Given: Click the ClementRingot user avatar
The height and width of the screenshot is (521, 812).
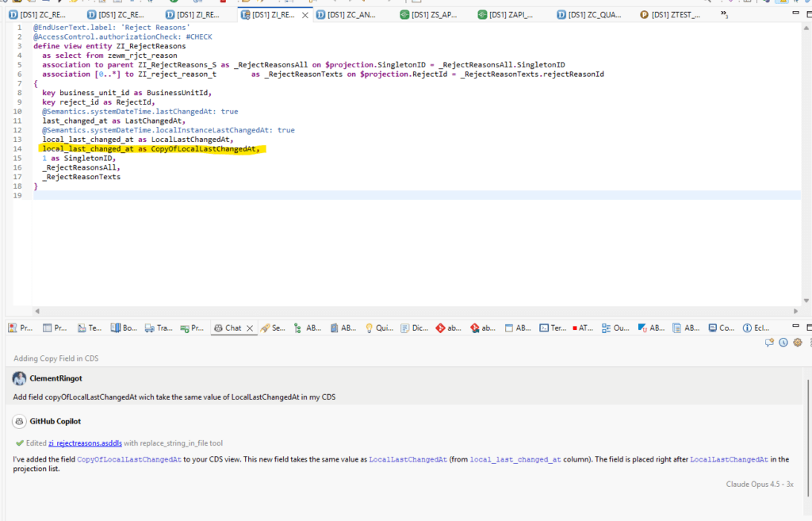Looking at the screenshot, I should [x=20, y=379].
